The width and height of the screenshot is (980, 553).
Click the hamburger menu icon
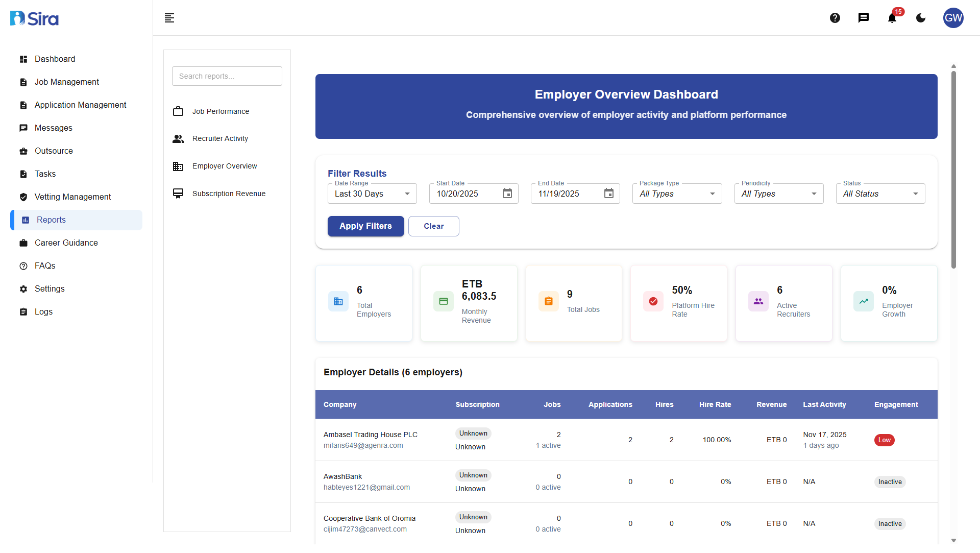(169, 18)
